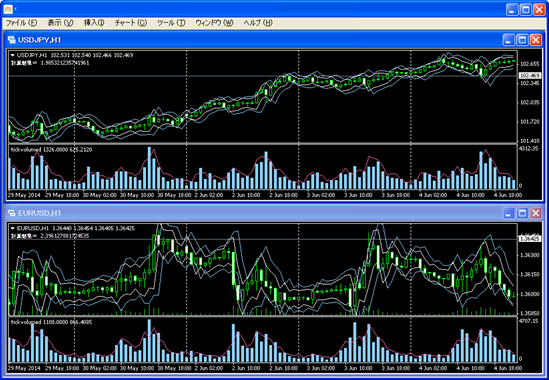Open the 表示 (V) menu
549x380 pixels.
point(60,23)
